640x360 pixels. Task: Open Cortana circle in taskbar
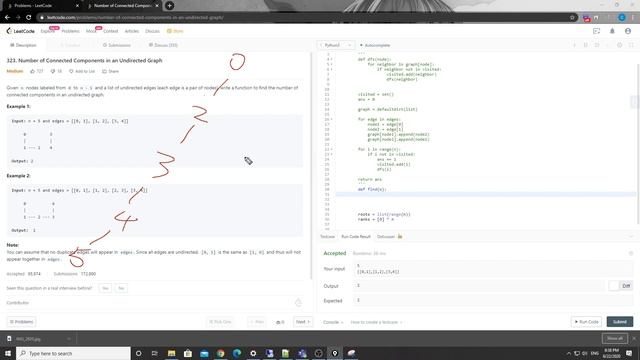[x=138, y=353]
